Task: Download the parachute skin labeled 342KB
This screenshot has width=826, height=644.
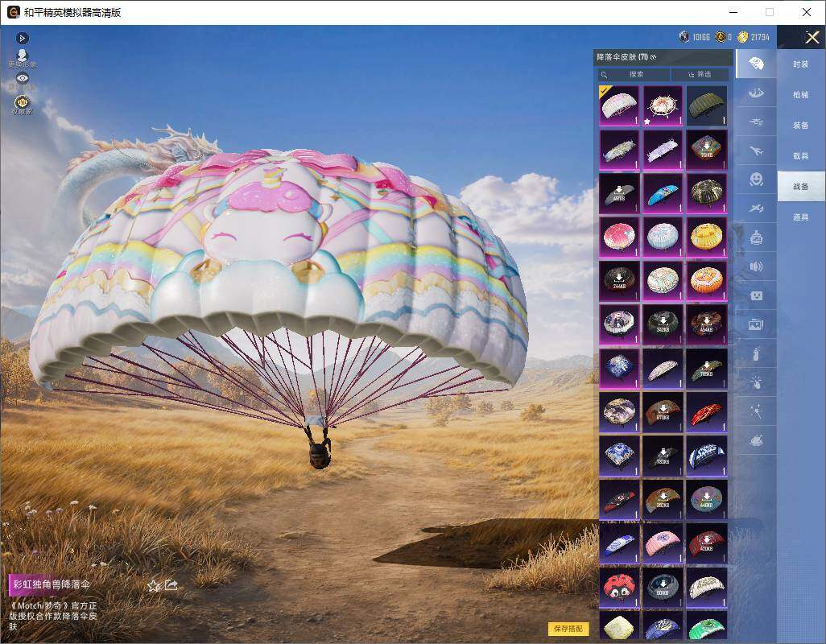Action: [663, 324]
